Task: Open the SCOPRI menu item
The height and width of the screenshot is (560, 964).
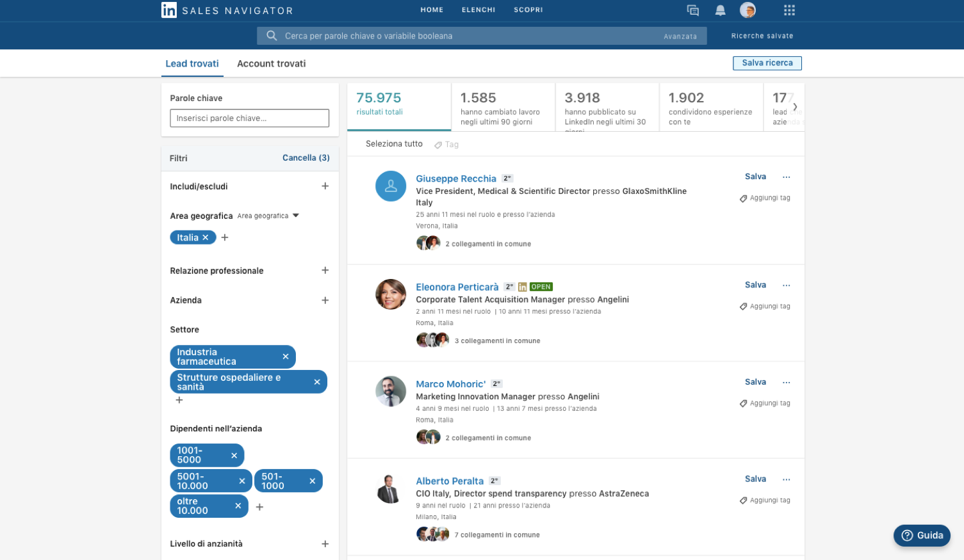Action: [x=528, y=10]
